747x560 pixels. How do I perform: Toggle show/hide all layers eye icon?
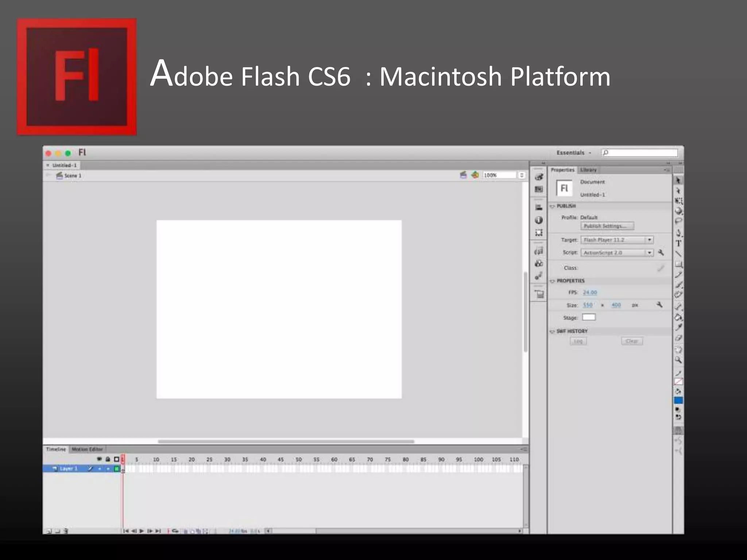click(x=99, y=459)
